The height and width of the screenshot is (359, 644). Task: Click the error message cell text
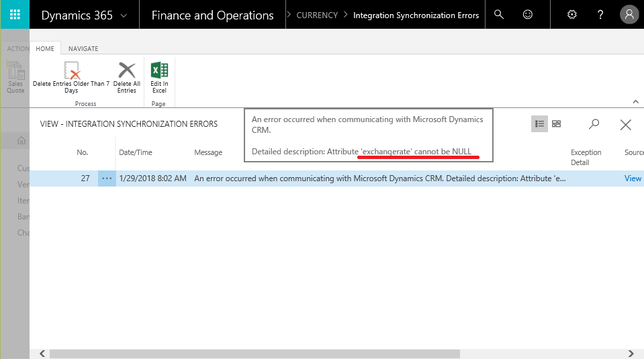point(380,178)
